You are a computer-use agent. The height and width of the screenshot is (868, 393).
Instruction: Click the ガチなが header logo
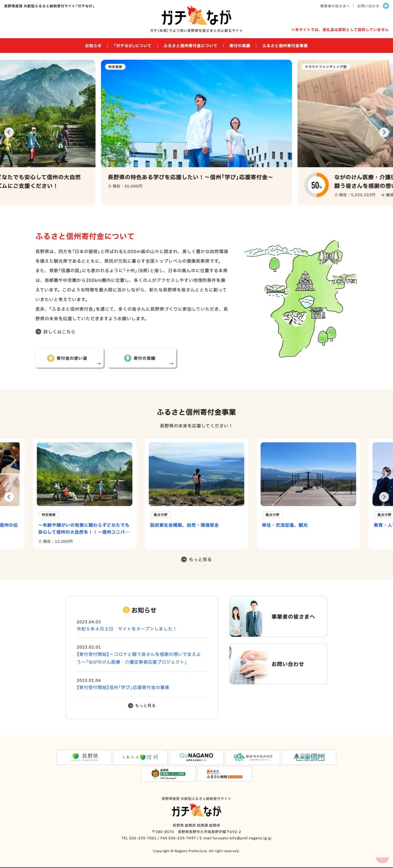pyautogui.click(x=196, y=16)
